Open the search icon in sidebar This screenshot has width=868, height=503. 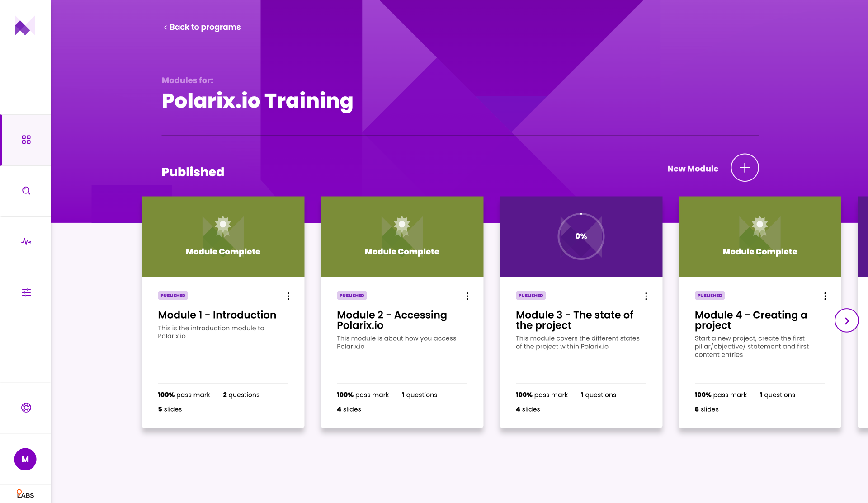(x=26, y=191)
